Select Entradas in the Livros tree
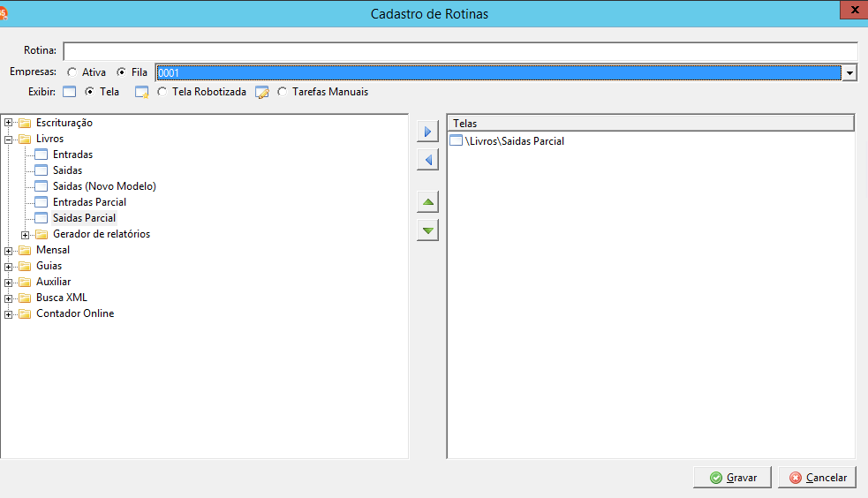 [x=72, y=155]
